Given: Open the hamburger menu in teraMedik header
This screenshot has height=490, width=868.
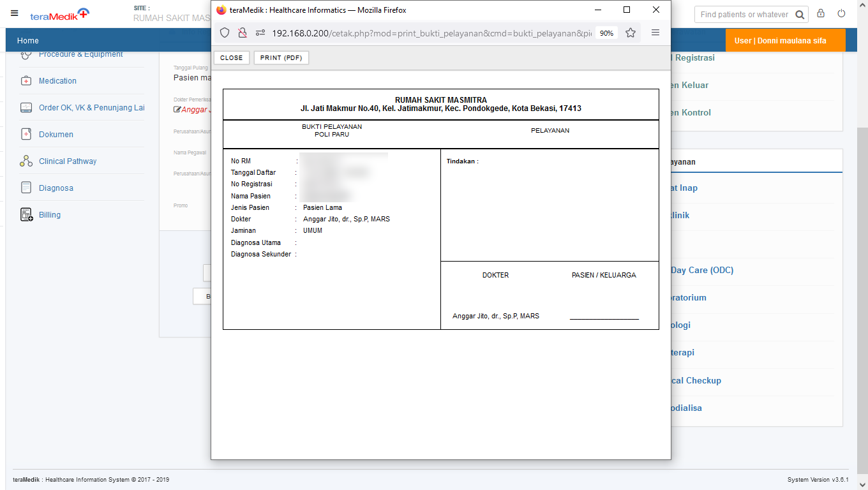Looking at the screenshot, I should 15,13.
